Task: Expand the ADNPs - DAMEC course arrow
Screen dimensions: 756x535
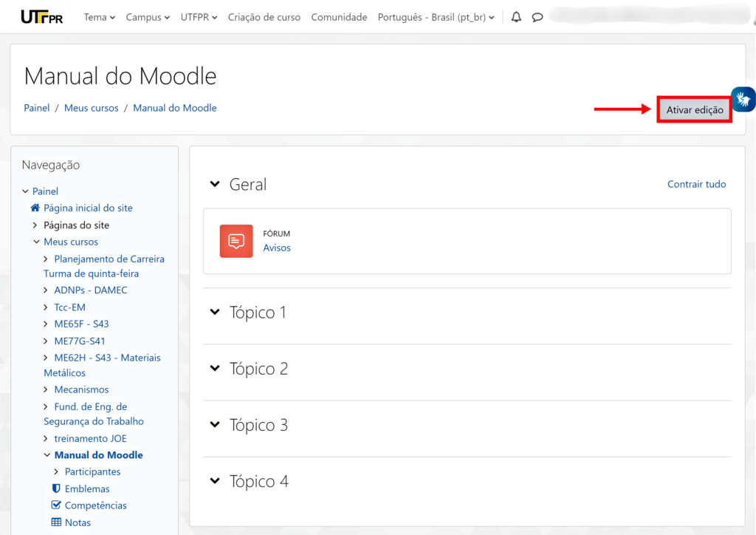Action: pyautogui.click(x=46, y=290)
